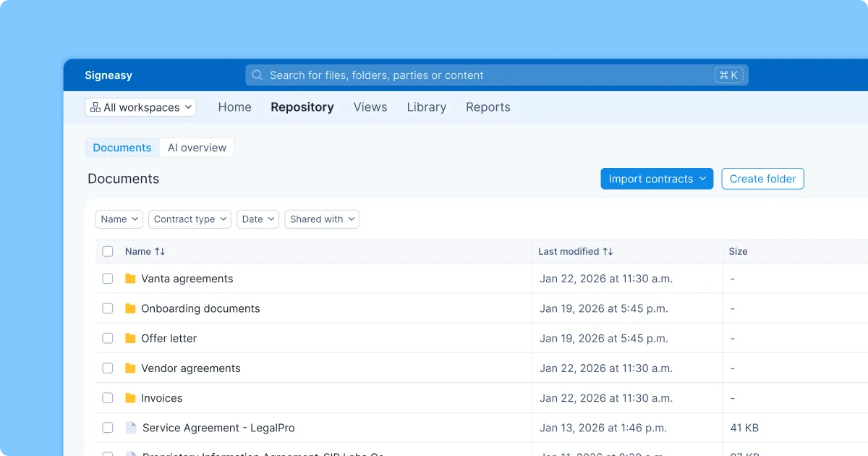Click the Last modified sort arrows
Viewport: 868px width, 456px height.
click(x=608, y=251)
